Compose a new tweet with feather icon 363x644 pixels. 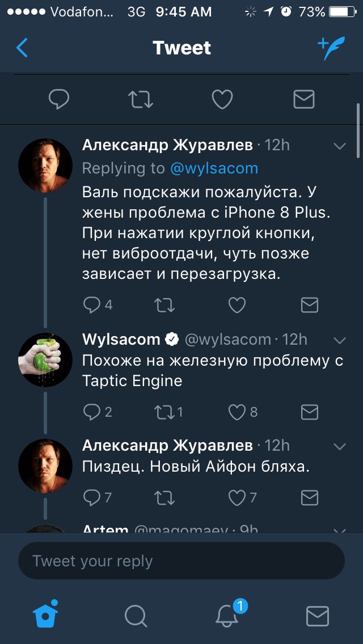click(331, 48)
